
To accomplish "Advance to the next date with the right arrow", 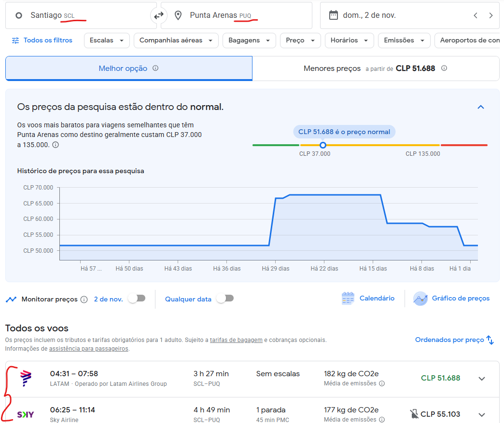I will (491, 15).
